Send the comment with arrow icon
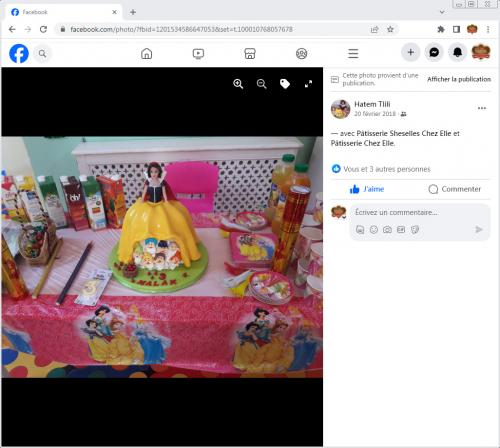Viewport: 500px width, 448px height. click(x=479, y=229)
